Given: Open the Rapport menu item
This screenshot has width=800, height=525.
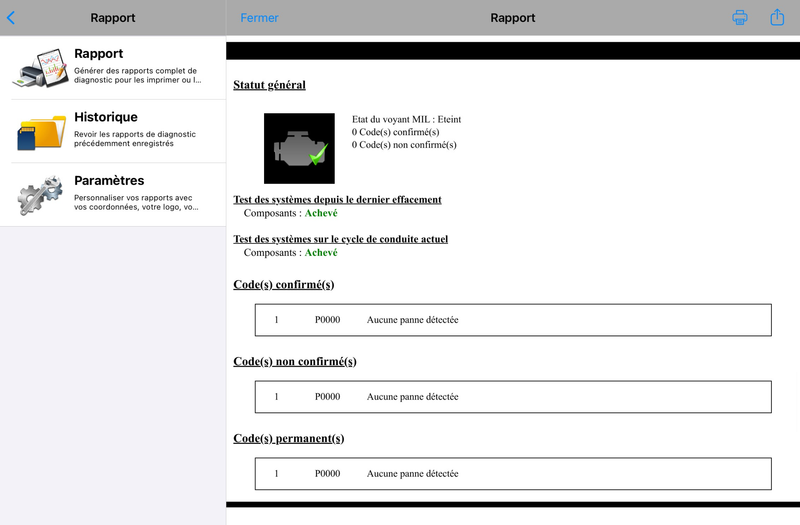Looking at the screenshot, I should (x=137, y=67).
